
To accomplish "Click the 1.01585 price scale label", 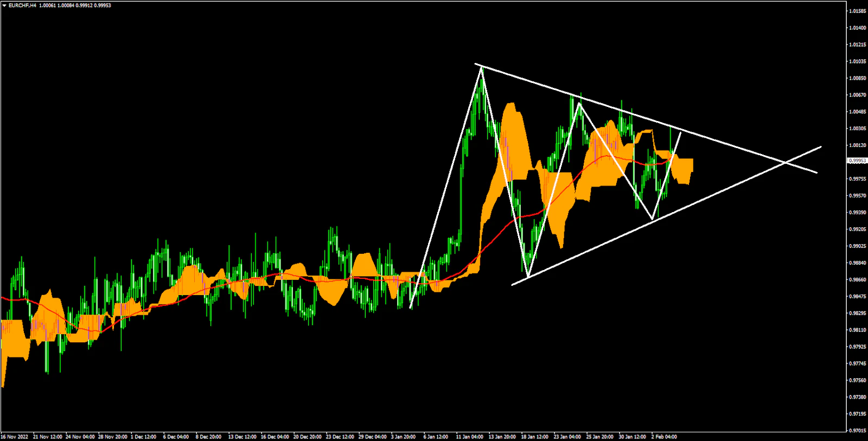I will point(857,11).
